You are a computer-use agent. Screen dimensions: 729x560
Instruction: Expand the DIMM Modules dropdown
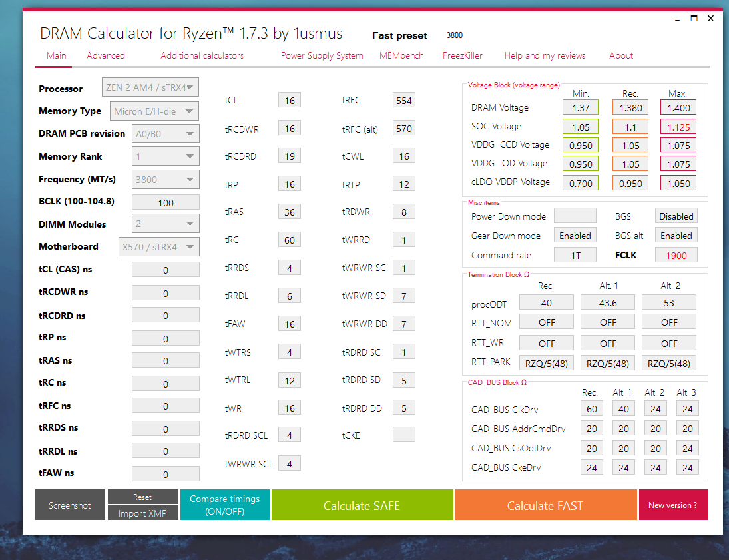pos(166,224)
